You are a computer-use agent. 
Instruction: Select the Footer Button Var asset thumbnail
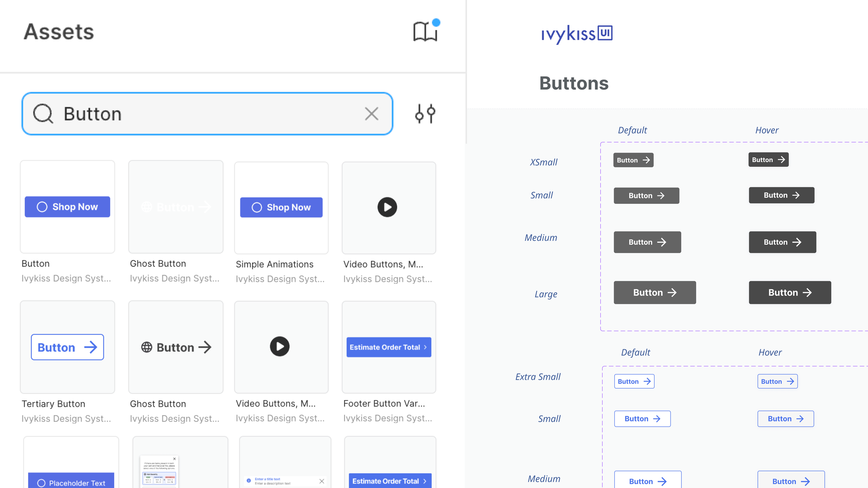point(389,347)
